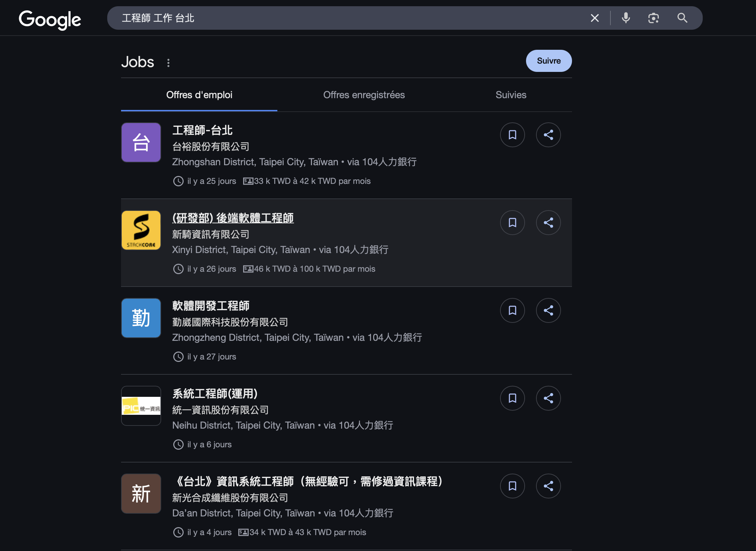
Task: Share the 後端軟體工程師 job listing
Action: tap(548, 223)
